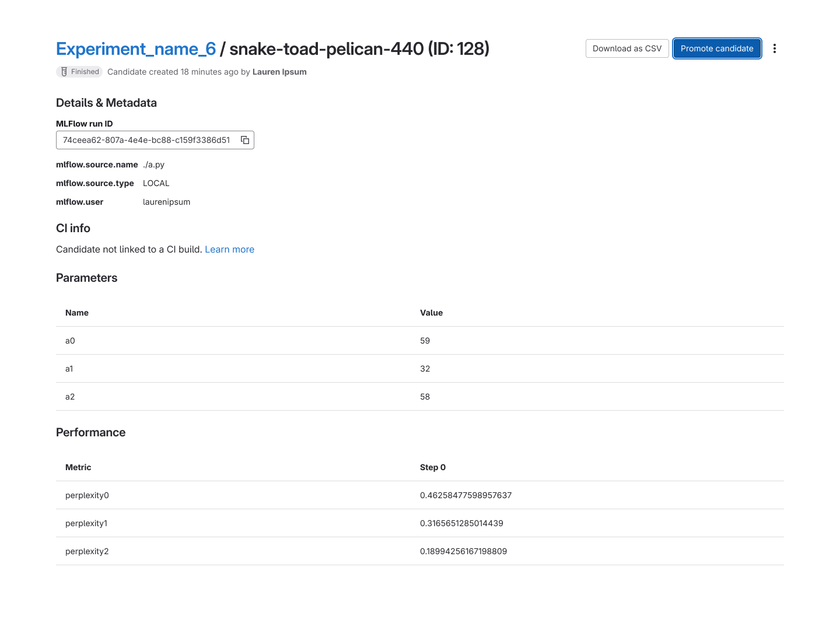840x630 pixels.
Task: Click the Promote candidate button
Action: (717, 48)
